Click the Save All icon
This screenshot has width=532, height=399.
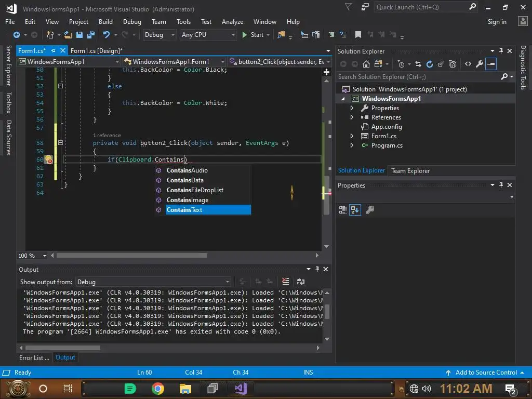pos(91,35)
